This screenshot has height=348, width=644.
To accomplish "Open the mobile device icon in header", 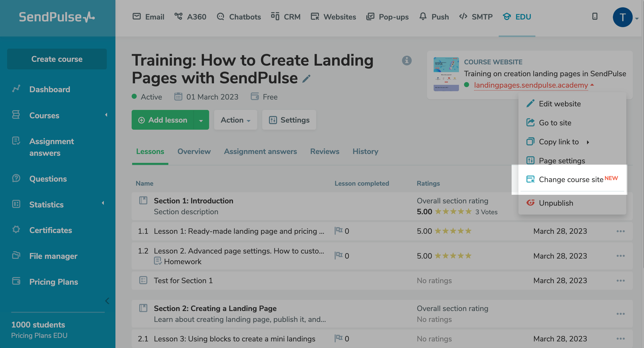I will pyautogui.click(x=595, y=17).
